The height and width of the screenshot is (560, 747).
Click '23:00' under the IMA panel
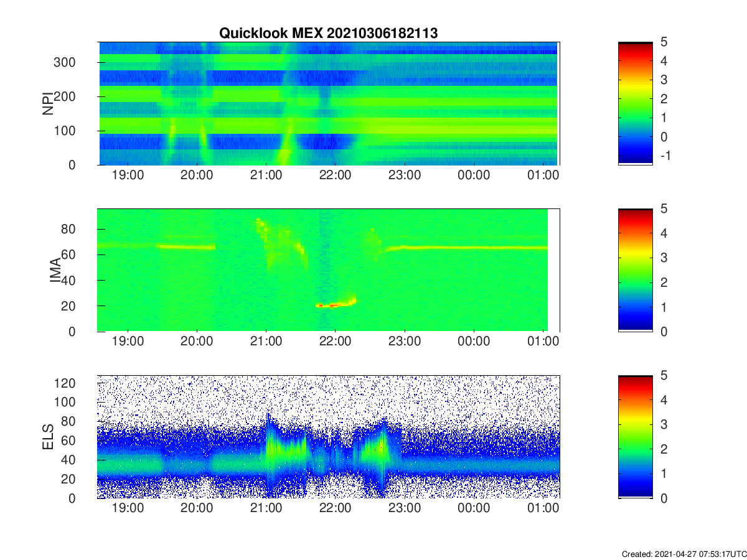click(405, 342)
